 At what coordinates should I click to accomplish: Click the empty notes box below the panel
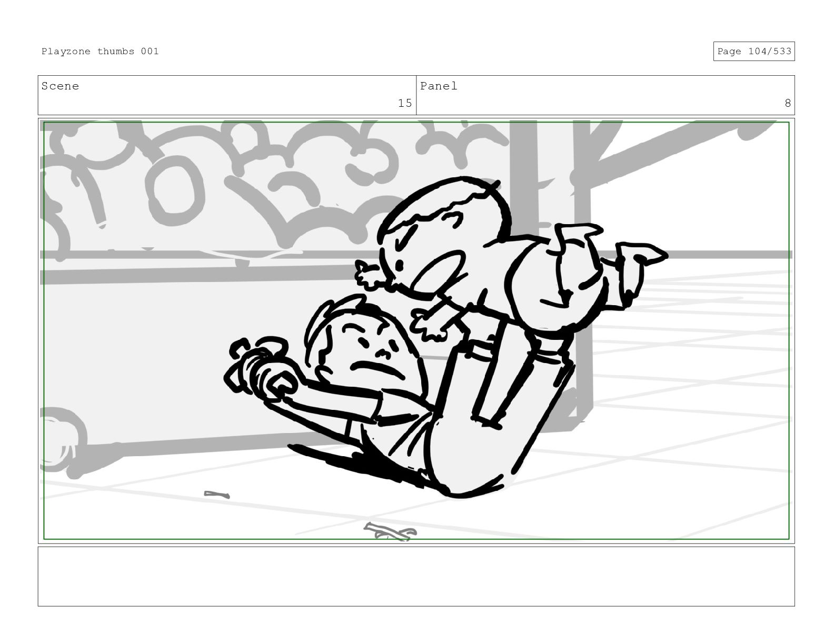coord(416,577)
